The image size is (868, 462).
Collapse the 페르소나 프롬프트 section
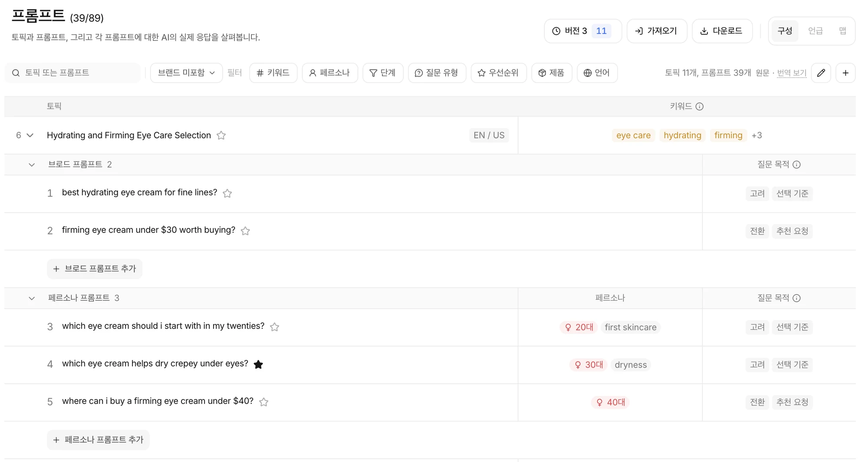tap(32, 298)
